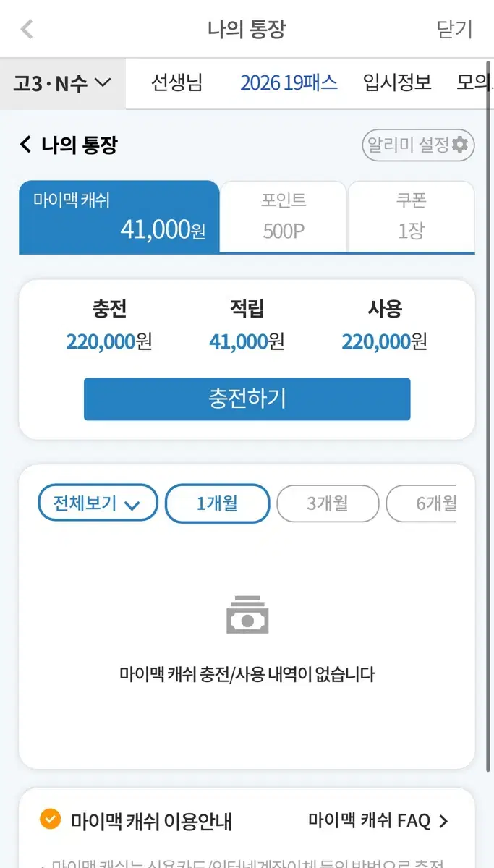The width and height of the screenshot is (494, 868).
Task: Select the 3개월 period filter
Action: click(328, 503)
